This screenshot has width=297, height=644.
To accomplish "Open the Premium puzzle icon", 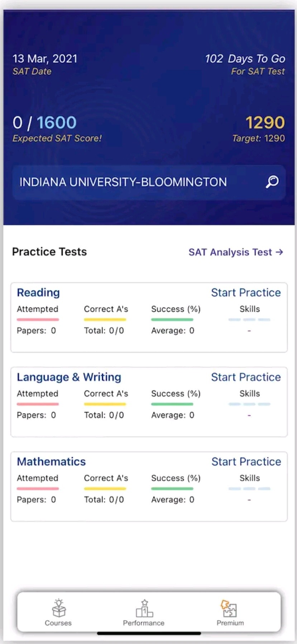I will pyautogui.click(x=230, y=609).
